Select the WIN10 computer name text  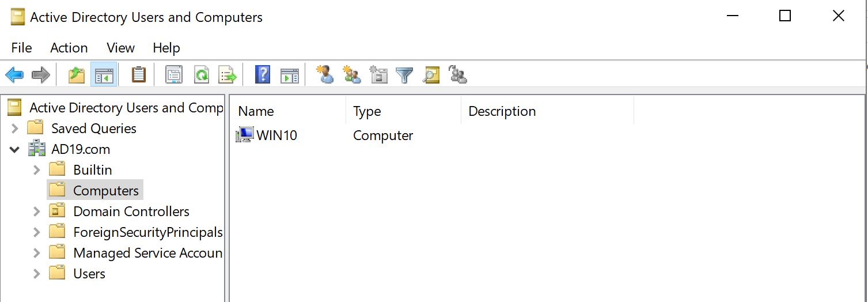(277, 136)
